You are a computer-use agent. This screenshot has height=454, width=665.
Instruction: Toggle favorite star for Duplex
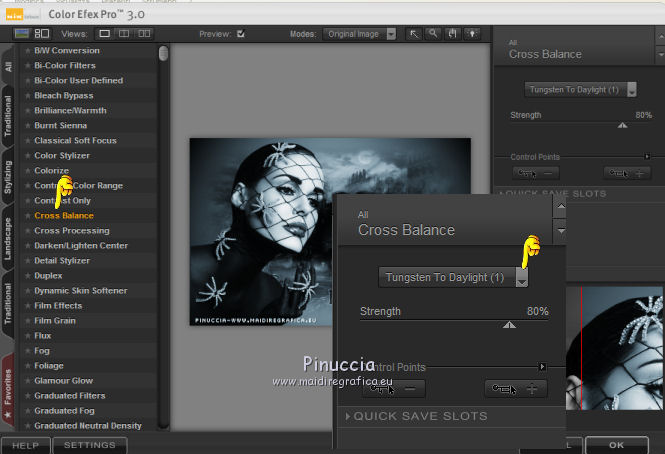[28, 276]
